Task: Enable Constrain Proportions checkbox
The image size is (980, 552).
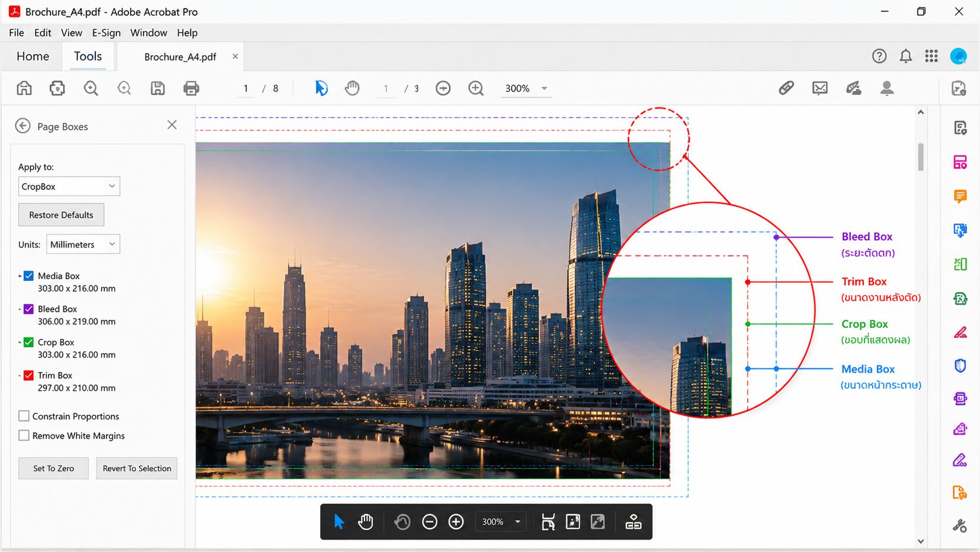Action: (24, 416)
